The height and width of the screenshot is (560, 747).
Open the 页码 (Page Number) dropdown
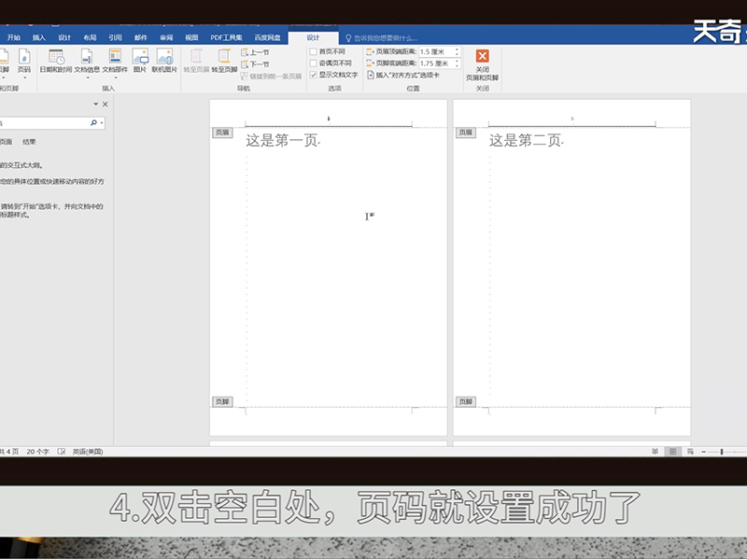pos(23,61)
